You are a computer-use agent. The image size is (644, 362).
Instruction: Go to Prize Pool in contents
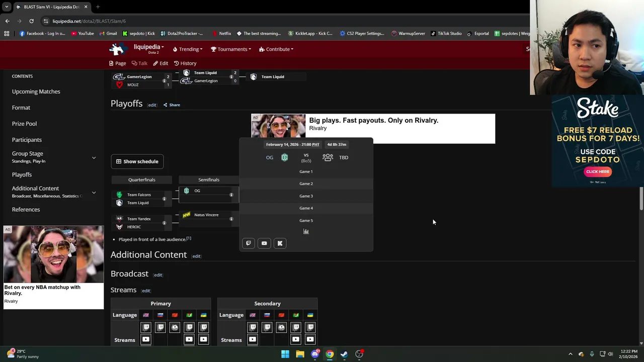24,124
